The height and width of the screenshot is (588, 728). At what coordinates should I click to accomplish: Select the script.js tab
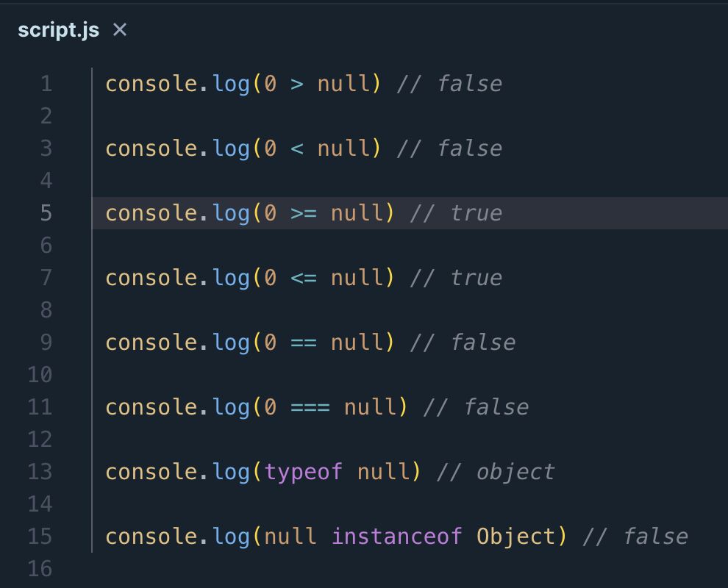tap(58, 30)
